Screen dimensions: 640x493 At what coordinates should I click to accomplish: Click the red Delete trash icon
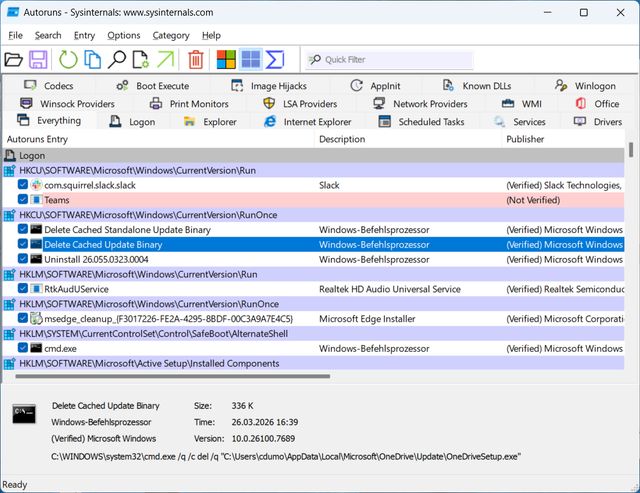pos(196,60)
